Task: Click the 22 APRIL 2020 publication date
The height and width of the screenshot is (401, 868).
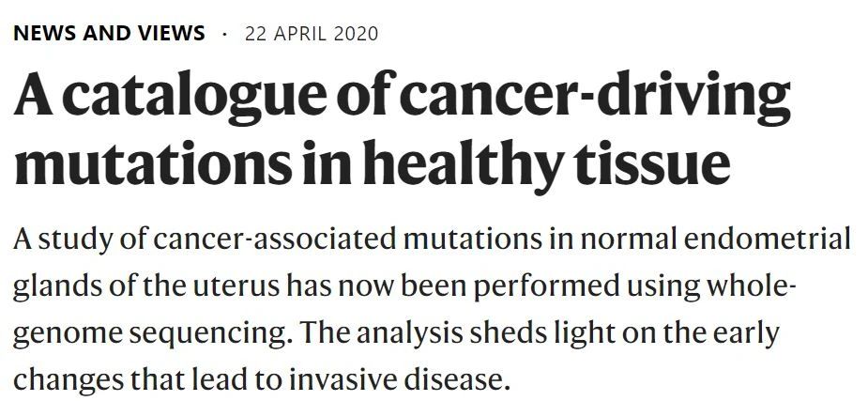Action: pos(312,34)
